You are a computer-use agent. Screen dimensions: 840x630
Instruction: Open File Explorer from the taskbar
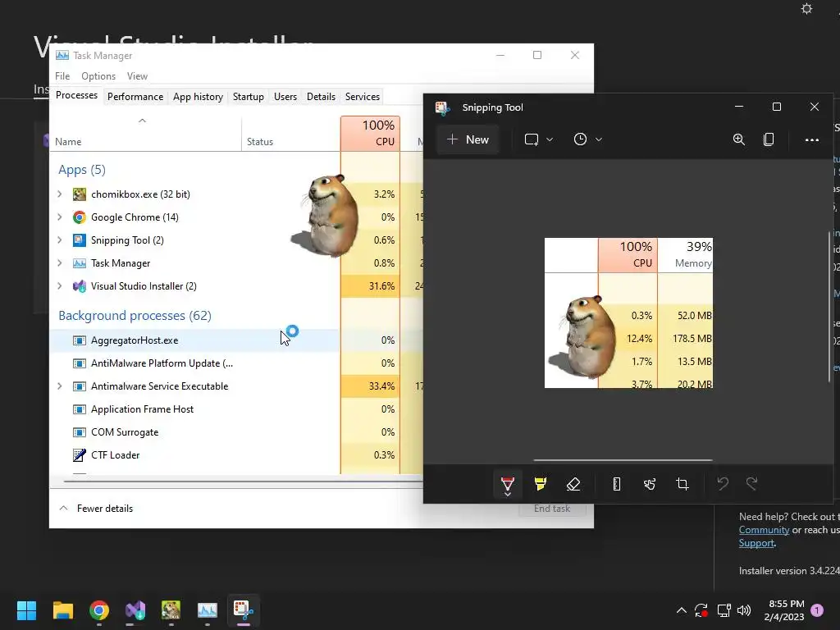(62, 610)
